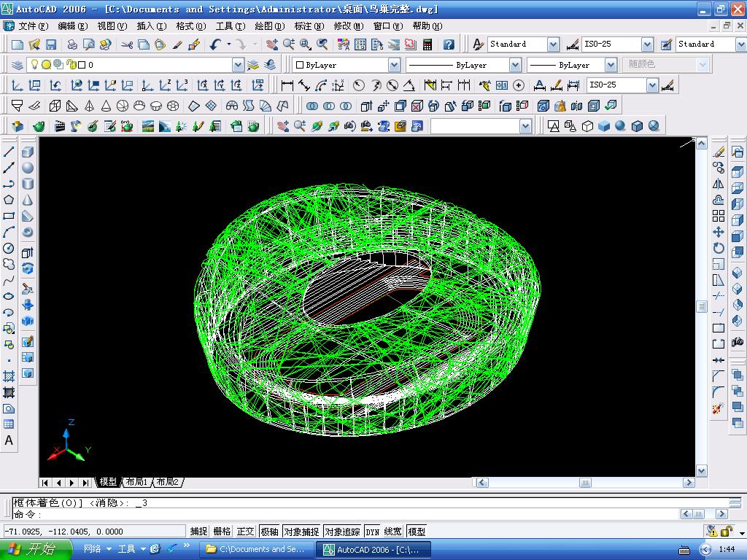Open the ISO-25 dropdown on dimension toolbar
Image resolution: width=747 pixels, height=560 pixels.
point(652,85)
